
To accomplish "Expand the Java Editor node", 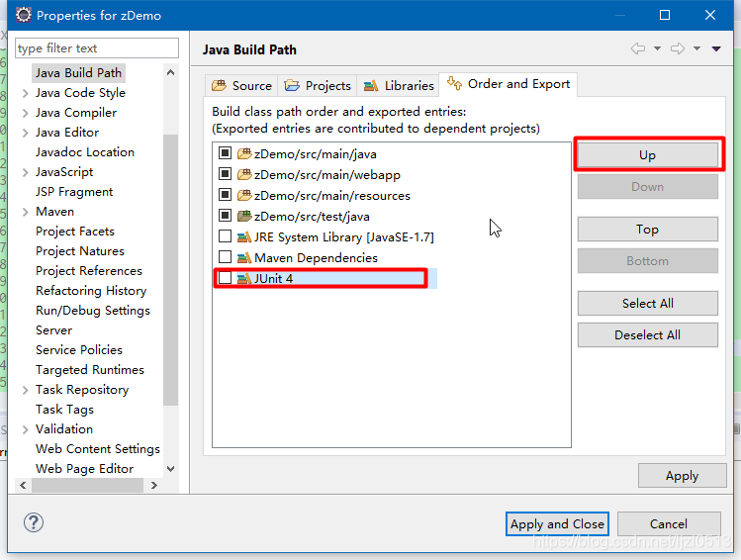I will pos(26,134).
